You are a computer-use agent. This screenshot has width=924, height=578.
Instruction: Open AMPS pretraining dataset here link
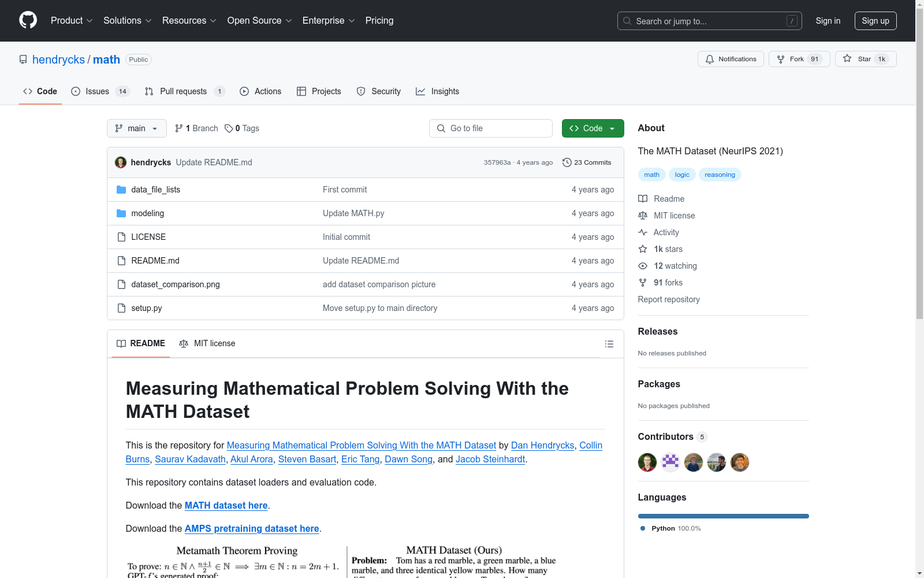pos(252,528)
